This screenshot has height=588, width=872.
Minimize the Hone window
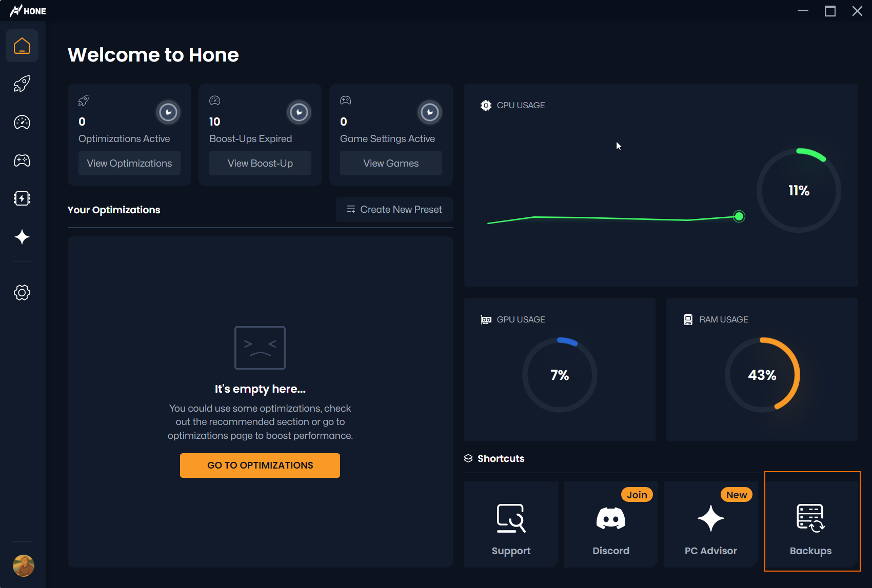[x=803, y=11]
